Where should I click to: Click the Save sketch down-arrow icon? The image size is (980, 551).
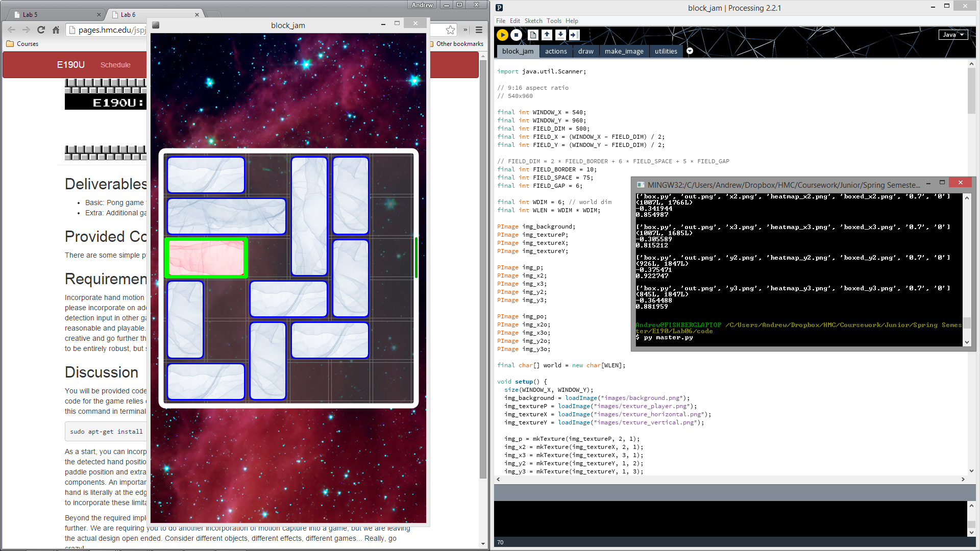pos(560,35)
